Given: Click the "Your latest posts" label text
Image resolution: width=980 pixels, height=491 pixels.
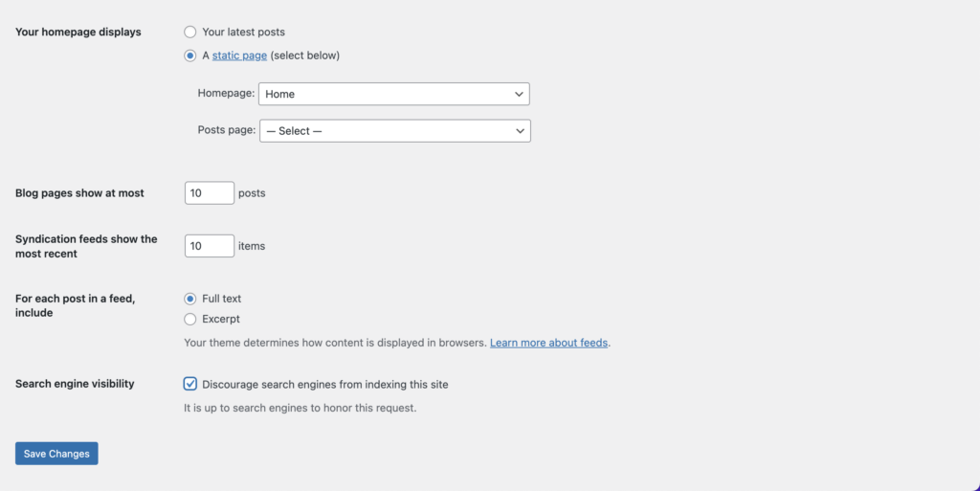Looking at the screenshot, I should (x=243, y=33).
